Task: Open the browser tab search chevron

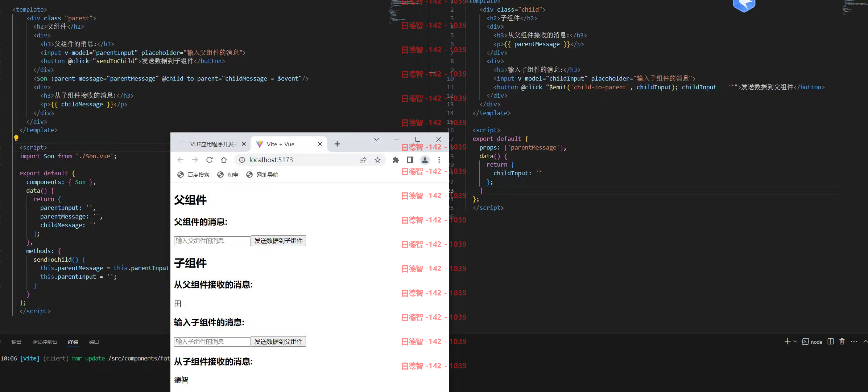Action: pos(376,139)
